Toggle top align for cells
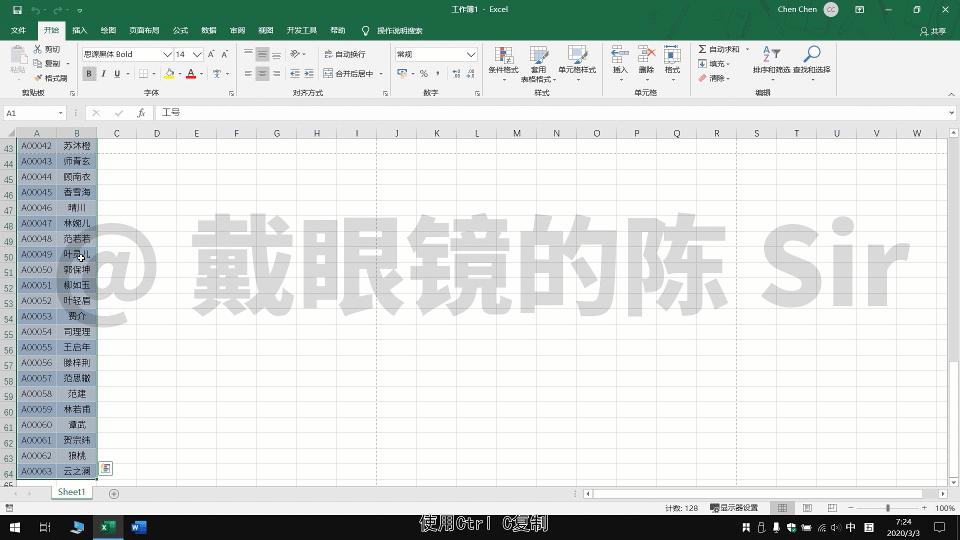This screenshot has width=960, height=540. 248,54
